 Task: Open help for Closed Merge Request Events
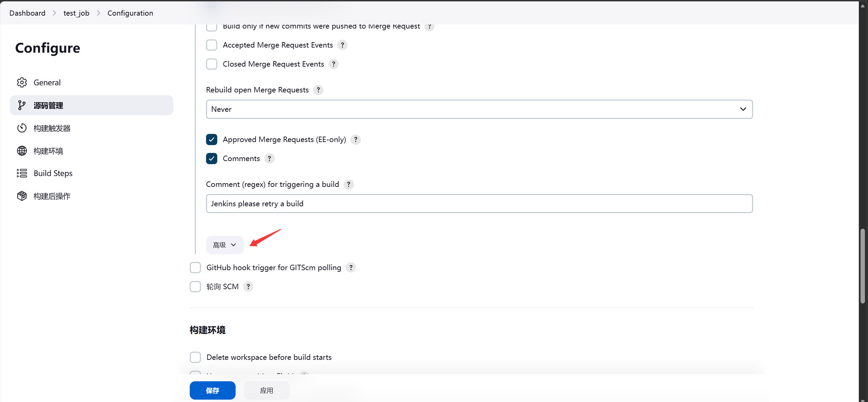[334, 64]
